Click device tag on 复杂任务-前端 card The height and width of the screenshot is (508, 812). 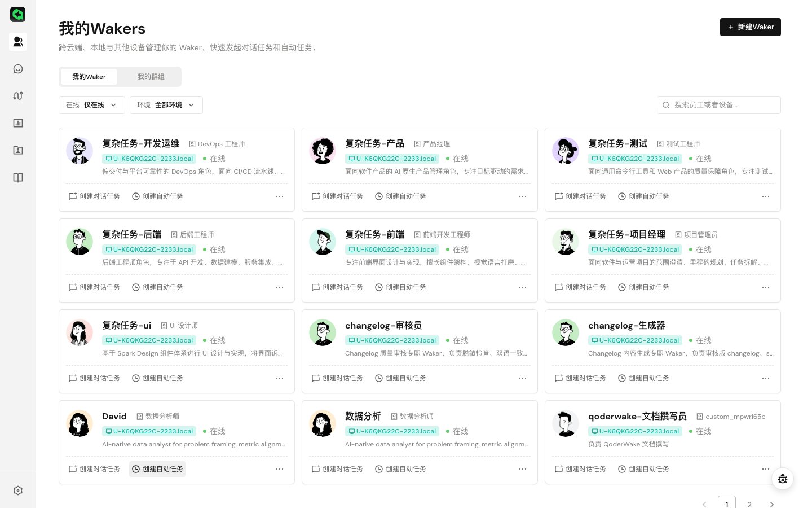coord(392,249)
